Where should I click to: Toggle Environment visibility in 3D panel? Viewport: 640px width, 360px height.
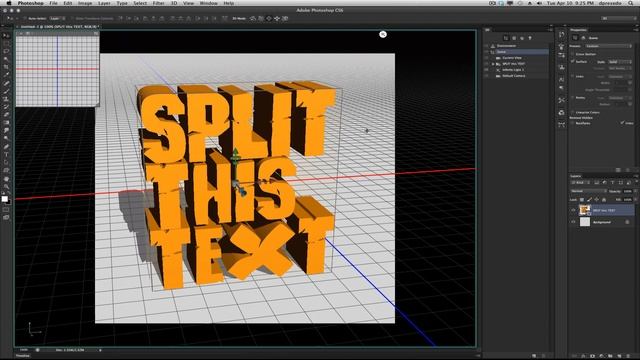tap(486, 46)
